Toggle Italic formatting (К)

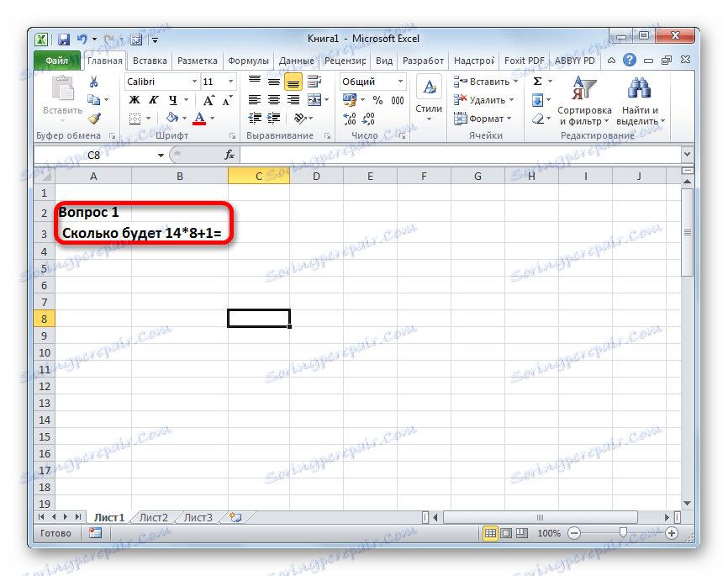tap(154, 100)
